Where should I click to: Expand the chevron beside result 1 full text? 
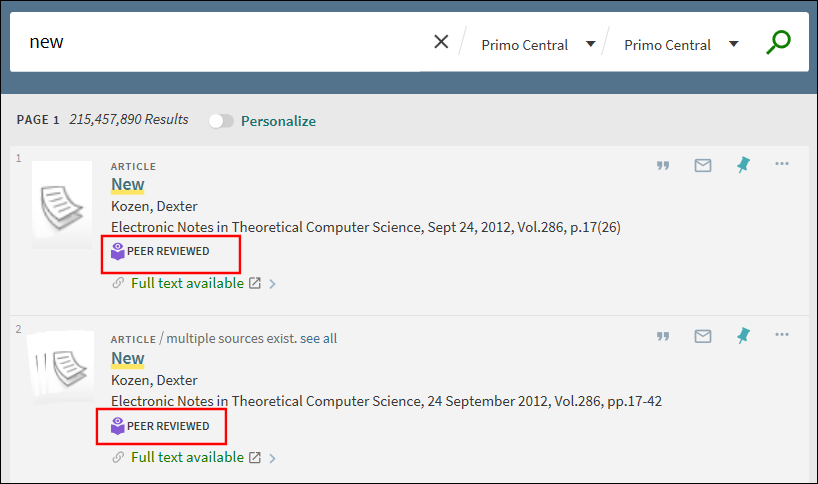pyautogui.click(x=273, y=284)
